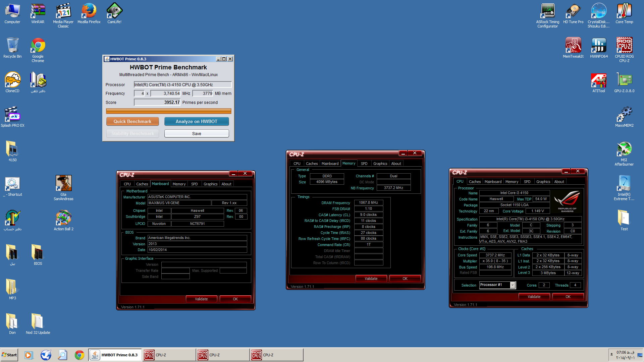644x362 pixels.
Task: Click HWBOT Prime 0.8.3 taskbar button
Action: [x=115, y=355]
